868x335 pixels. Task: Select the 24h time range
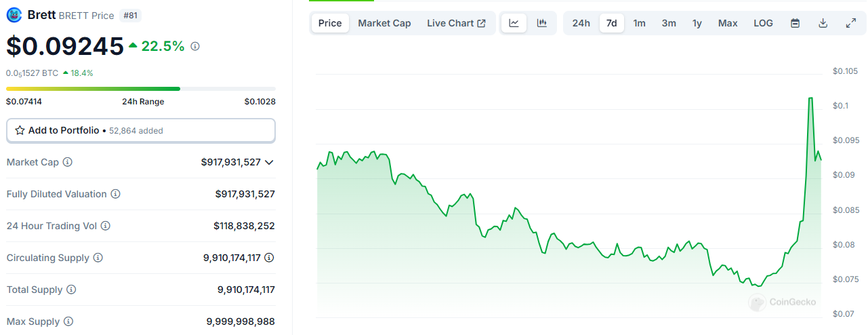(581, 23)
